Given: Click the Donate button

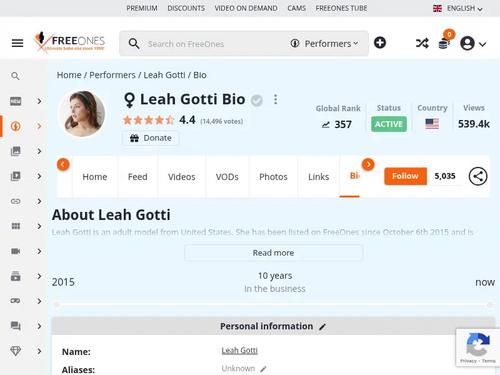Looking at the screenshot, I should [x=150, y=138].
